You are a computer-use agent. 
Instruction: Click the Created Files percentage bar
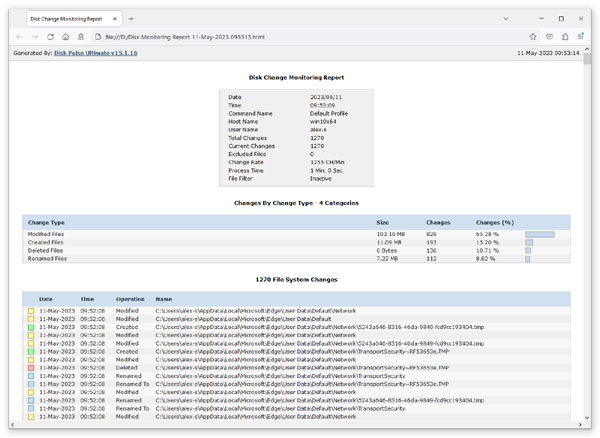click(529, 243)
